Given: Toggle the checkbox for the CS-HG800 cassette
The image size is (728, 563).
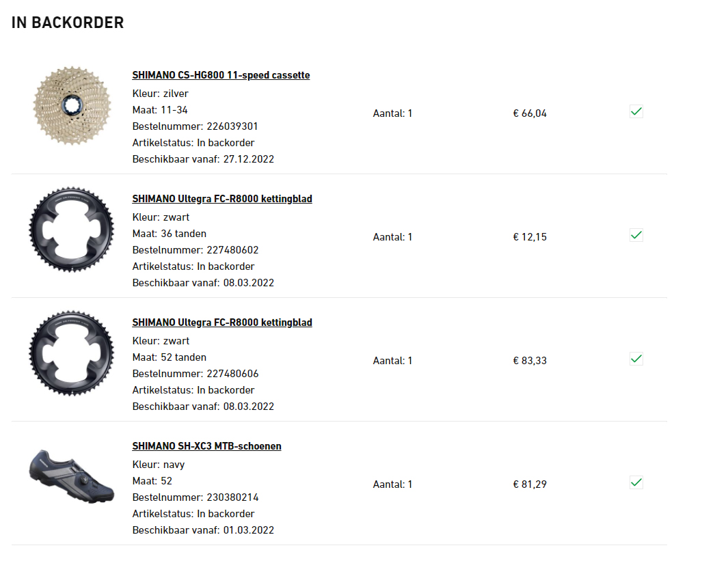Looking at the screenshot, I should [x=636, y=111].
